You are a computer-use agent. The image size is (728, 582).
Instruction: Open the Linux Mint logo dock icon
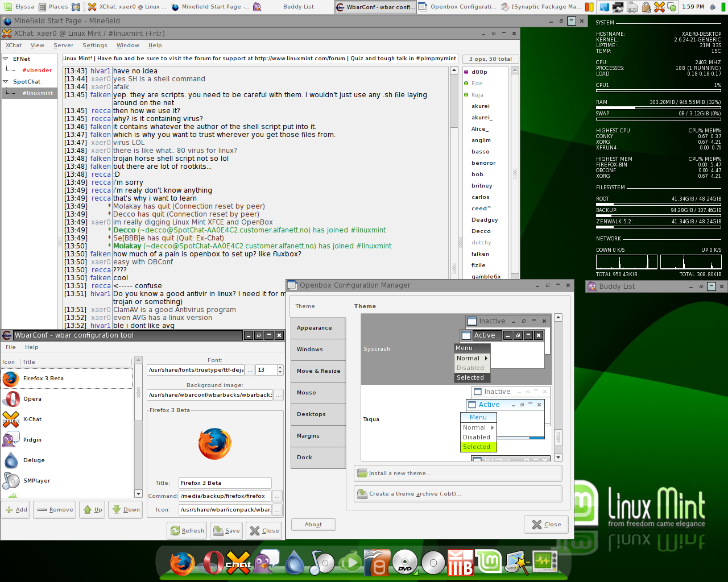click(x=489, y=563)
